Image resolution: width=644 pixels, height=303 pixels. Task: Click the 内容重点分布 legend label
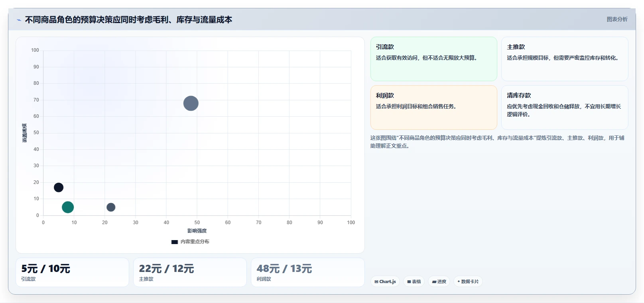pos(195,242)
